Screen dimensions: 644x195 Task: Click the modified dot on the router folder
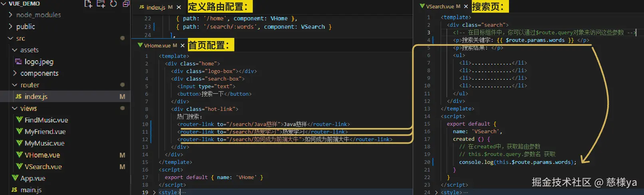click(x=122, y=85)
